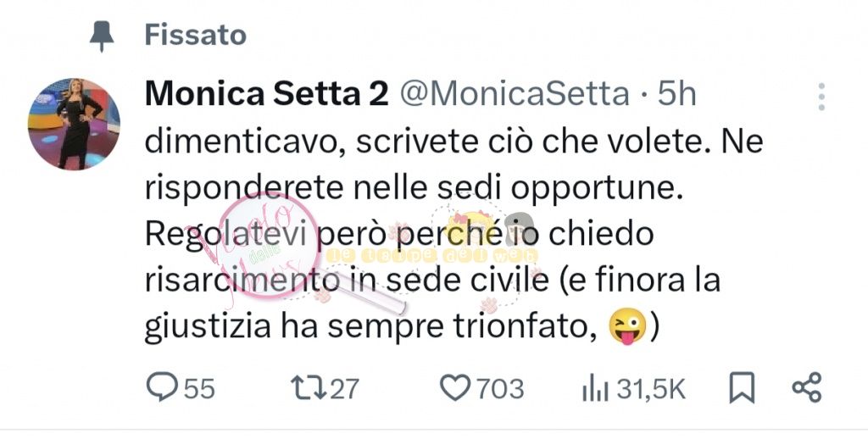
Task: Open the @MonicaSetta handle link
Action: (x=514, y=94)
